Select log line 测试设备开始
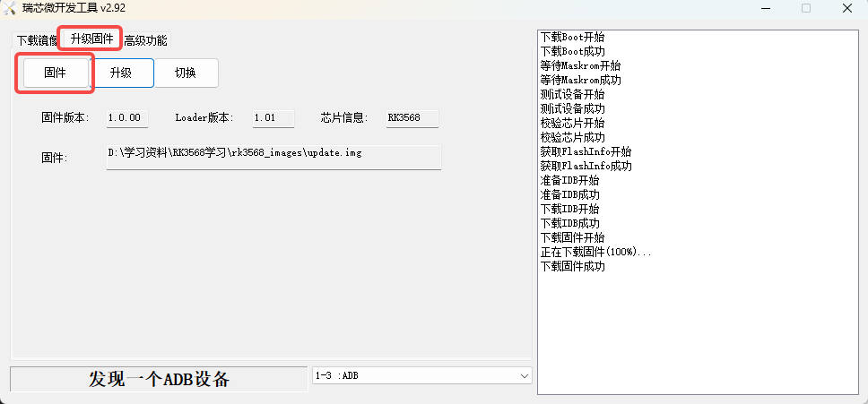This screenshot has height=404, width=868. pyautogui.click(x=572, y=95)
